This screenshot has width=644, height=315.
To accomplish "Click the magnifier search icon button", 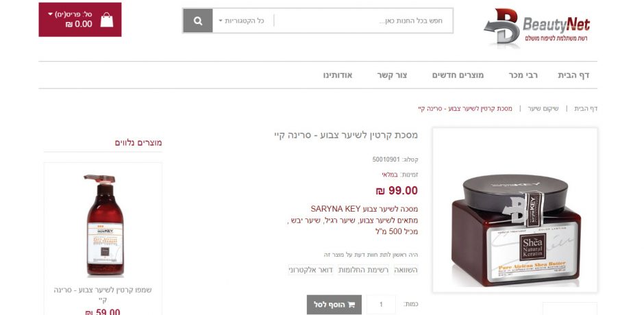I will click(x=198, y=21).
